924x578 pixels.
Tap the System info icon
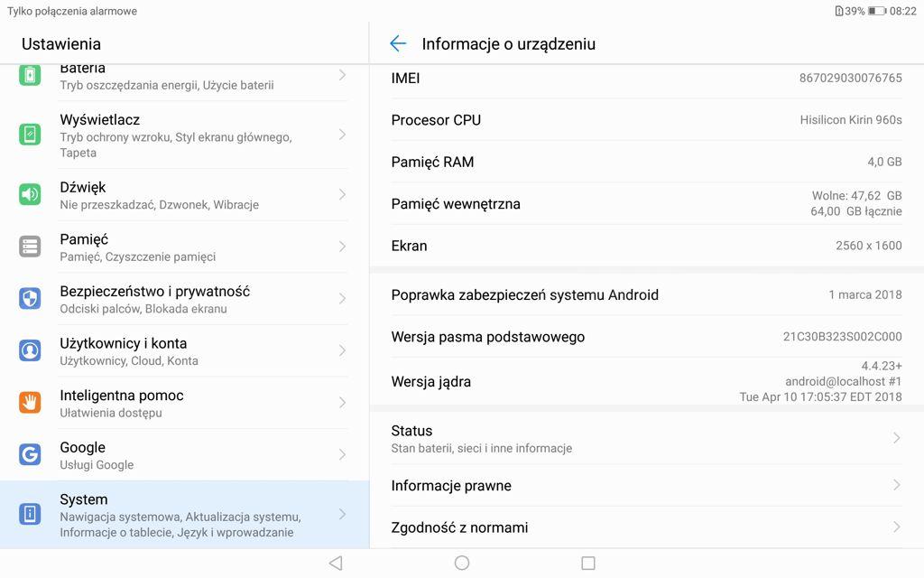pos(30,514)
